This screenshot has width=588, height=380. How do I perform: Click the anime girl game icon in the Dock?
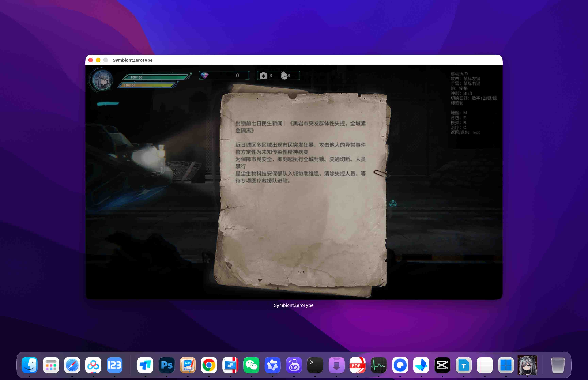pos(527,365)
